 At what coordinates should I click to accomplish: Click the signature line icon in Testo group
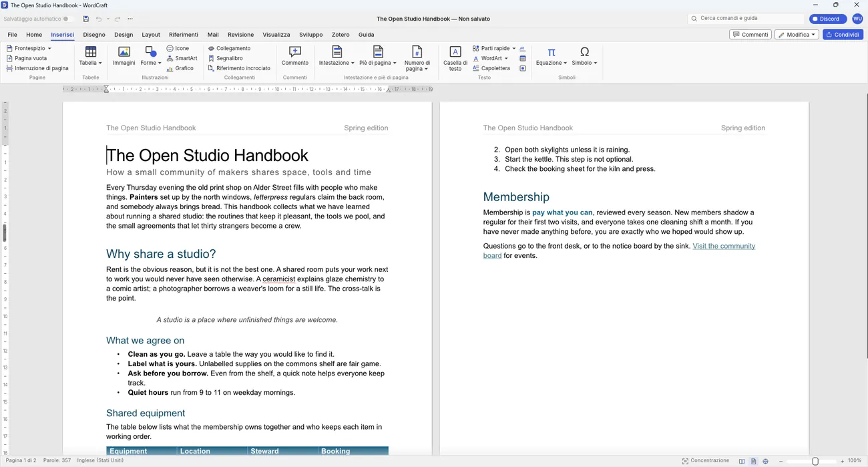(x=522, y=48)
